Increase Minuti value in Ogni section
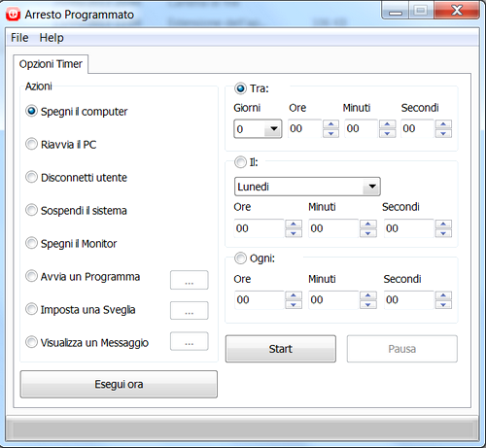 [368, 295]
